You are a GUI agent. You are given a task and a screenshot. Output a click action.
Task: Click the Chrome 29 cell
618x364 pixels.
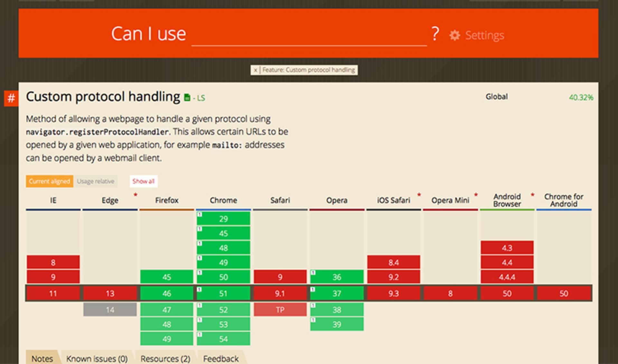pyautogui.click(x=223, y=219)
